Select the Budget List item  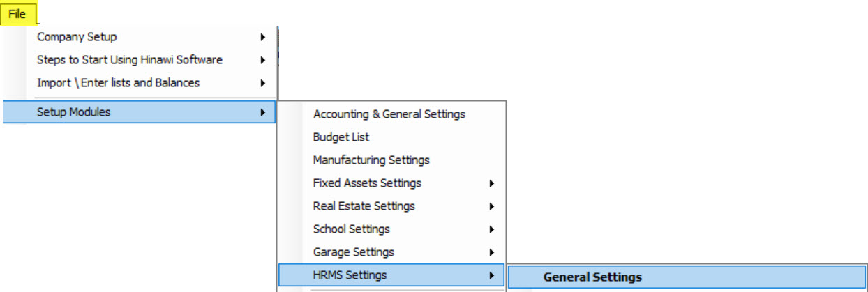(x=341, y=137)
